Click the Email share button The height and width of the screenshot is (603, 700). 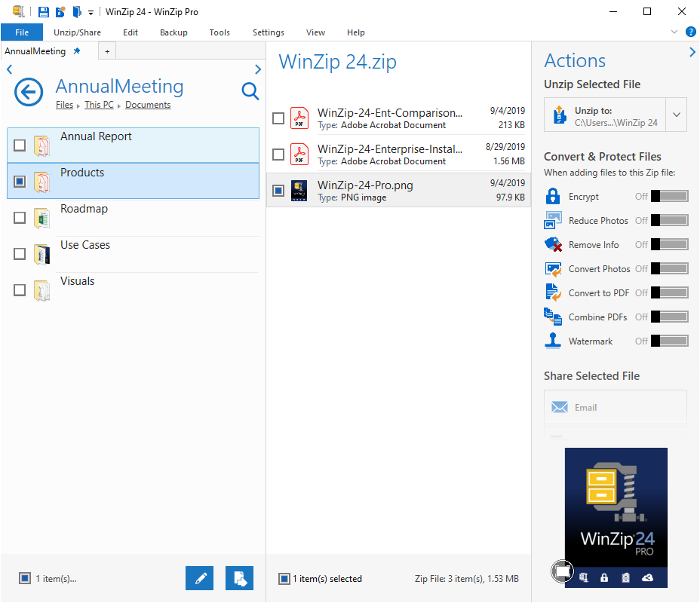(x=615, y=407)
